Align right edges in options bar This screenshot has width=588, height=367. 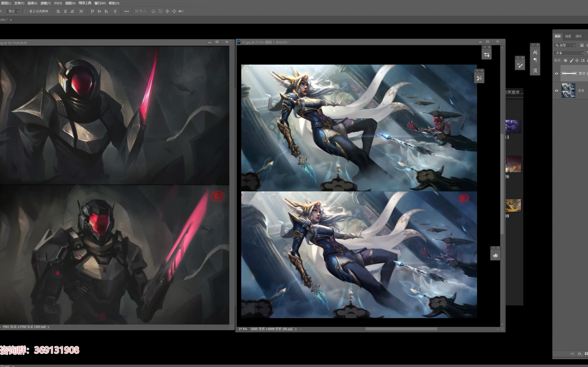click(72, 11)
